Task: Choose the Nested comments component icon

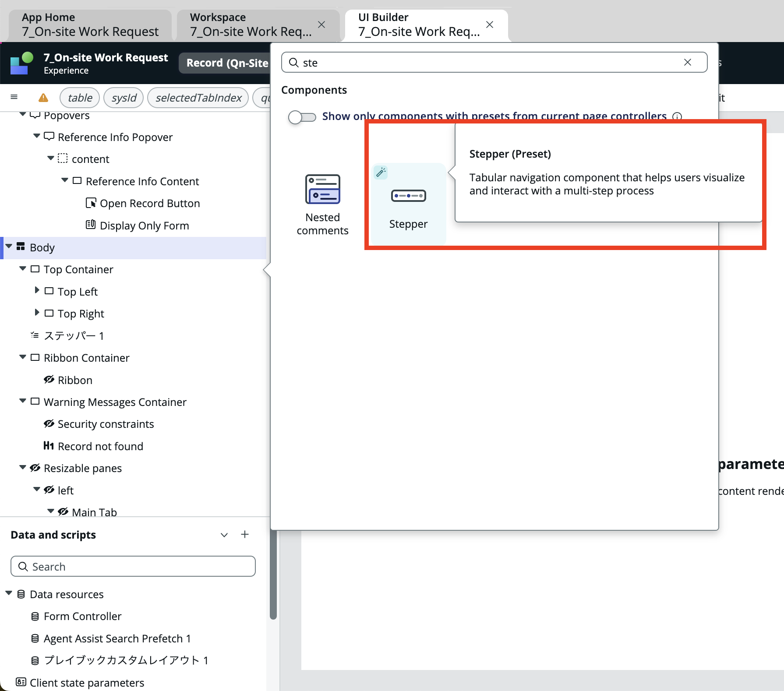Action: pyautogui.click(x=323, y=189)
